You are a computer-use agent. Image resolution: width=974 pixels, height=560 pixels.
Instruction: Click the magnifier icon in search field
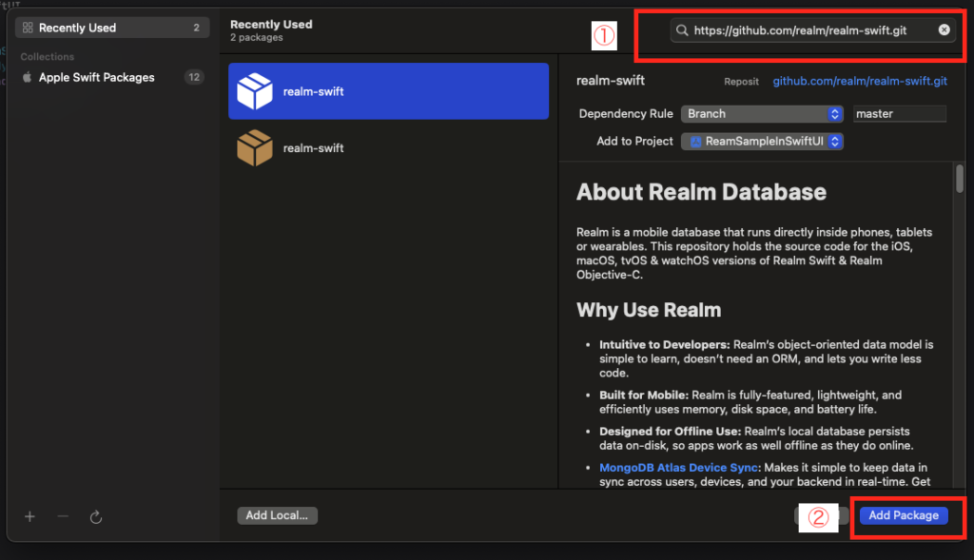[682, 30]
